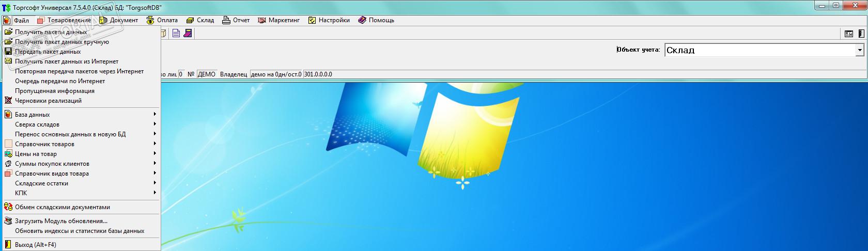The image size is (868, 251).
Task: Click the exit door icon in the right toolbar
Action: coord(861,34)
